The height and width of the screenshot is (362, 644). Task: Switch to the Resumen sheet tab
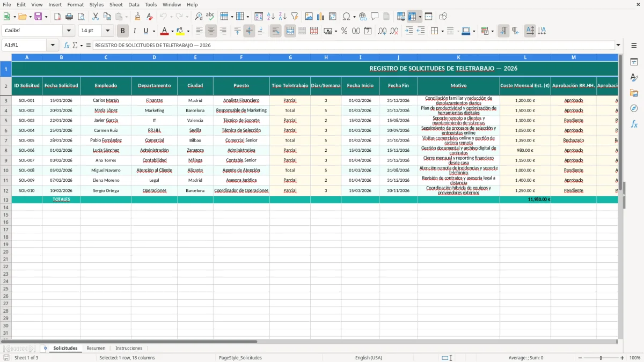click(x=96, y=348)
